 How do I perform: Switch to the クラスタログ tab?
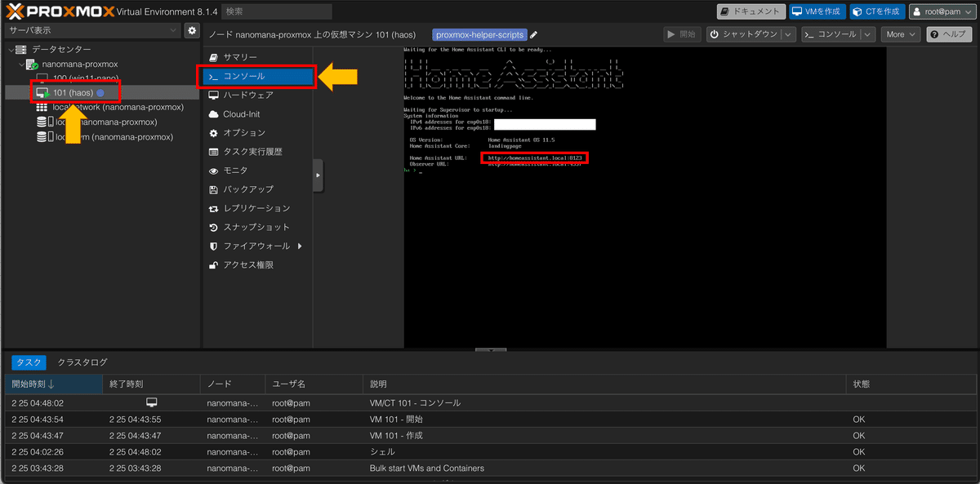(x=82, y=362)
